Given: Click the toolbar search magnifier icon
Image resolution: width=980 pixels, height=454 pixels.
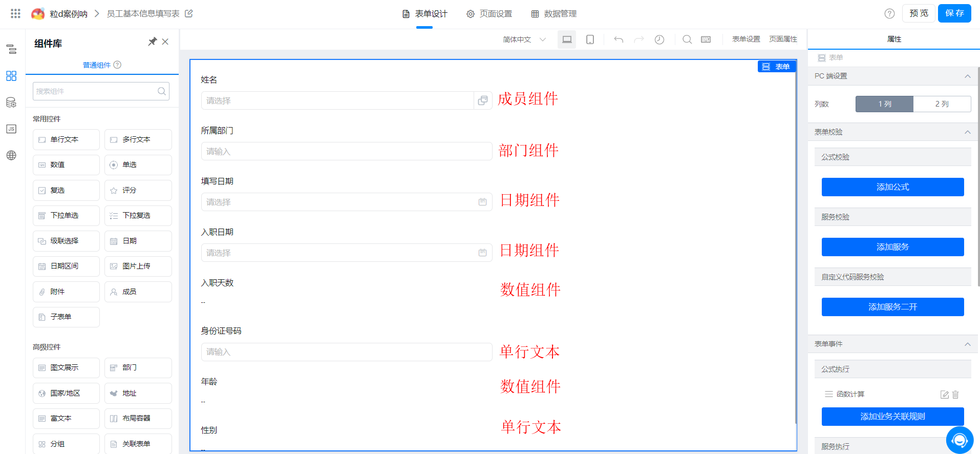Looking at the screenshot, I should (687, 39).
